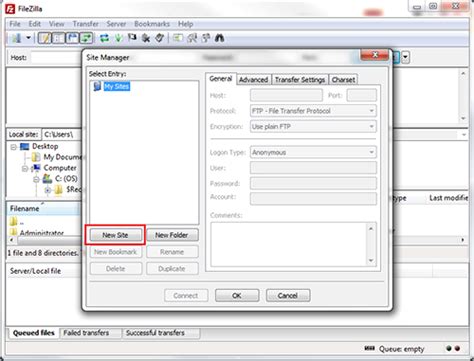Select Desktop in local tree
The image size is (474, 361).
click(45, 146)
